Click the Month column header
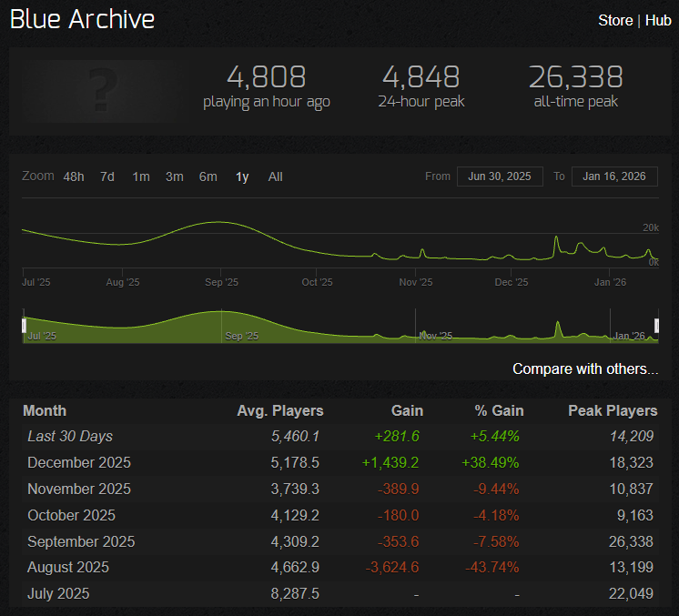This screenshot has height=616, width=679. pyautogui.click(x=45, y=410)
